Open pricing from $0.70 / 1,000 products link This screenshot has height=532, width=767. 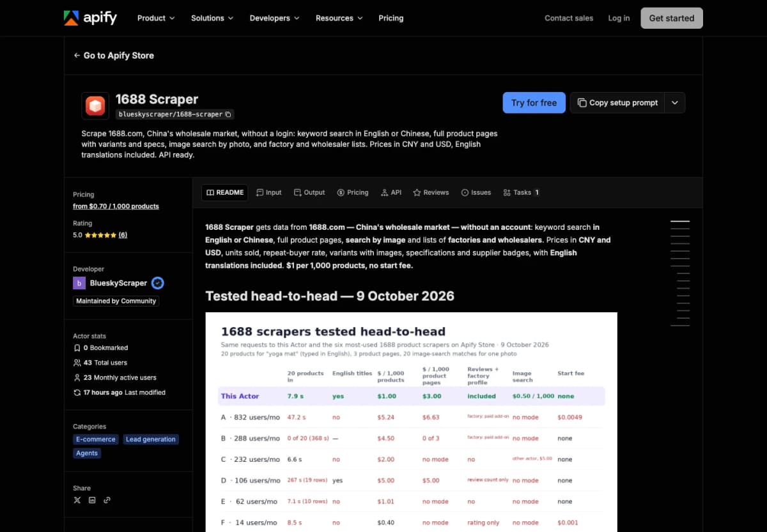(x=116, y=206)
